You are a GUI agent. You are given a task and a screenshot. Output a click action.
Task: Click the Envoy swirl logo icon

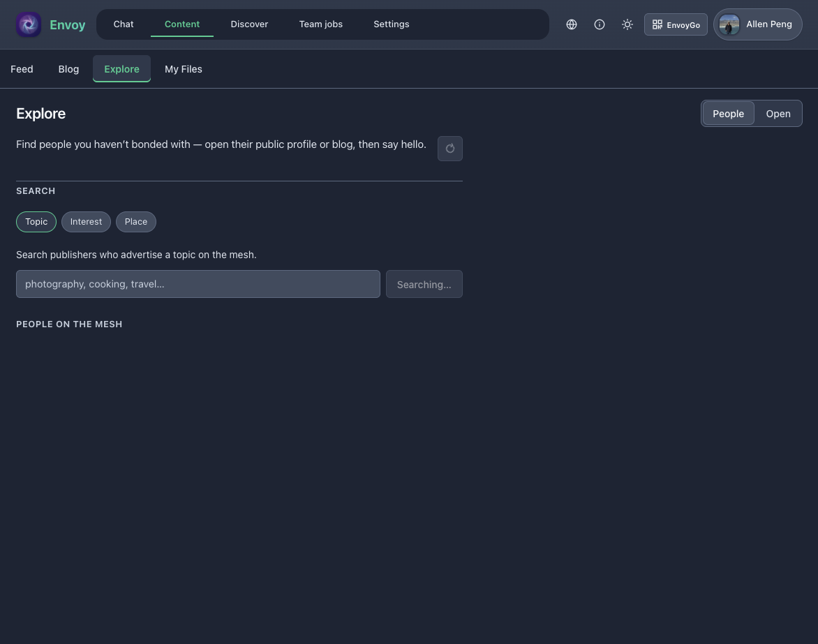click(29, 24)
